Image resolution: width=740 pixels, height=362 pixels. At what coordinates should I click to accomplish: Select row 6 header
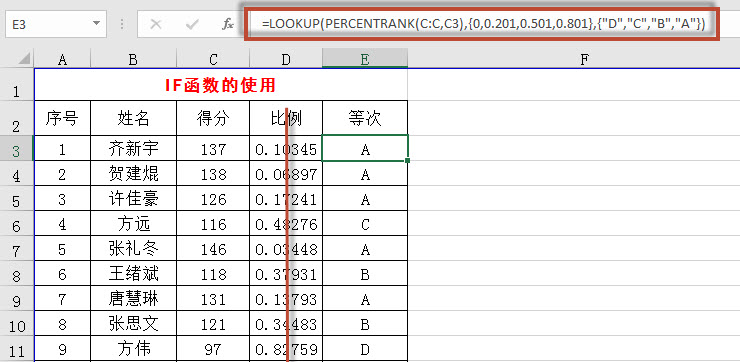tap(17, 223)
